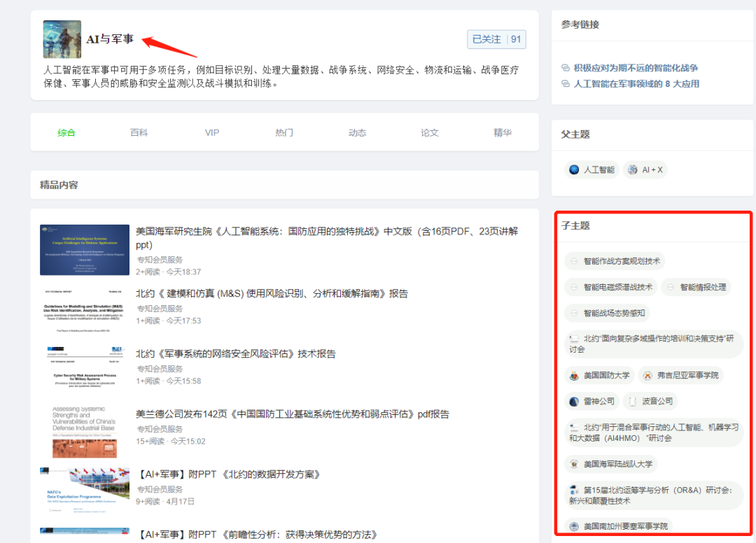Viewport: 756px width, 543px height.
Task: Go to the 论文 tab
Action: point(430,132)
